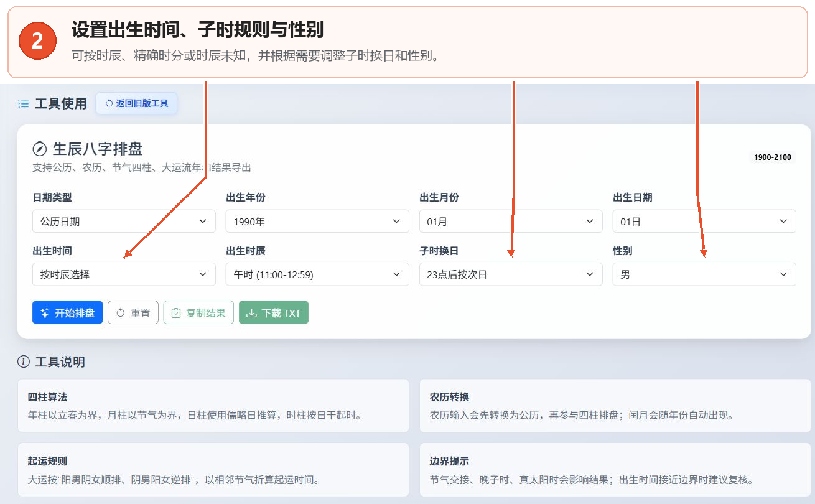Click the description starting 支持公历、农历
This screenshot has height=504, width=815.
coord(142,167)
